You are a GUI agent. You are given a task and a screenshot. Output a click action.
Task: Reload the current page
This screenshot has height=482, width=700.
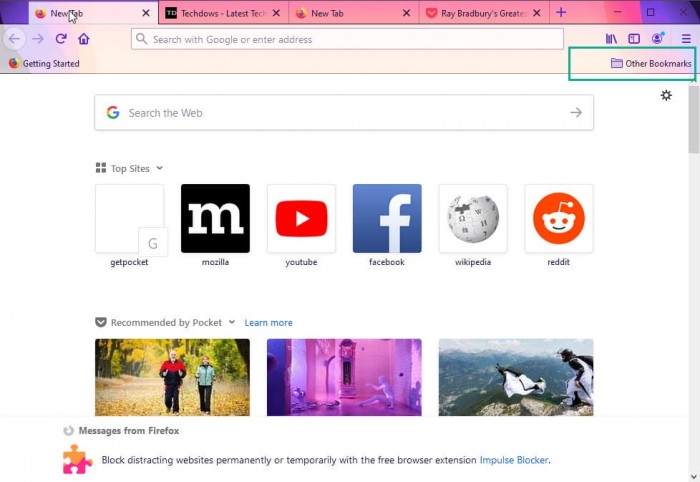coord(61,39)
